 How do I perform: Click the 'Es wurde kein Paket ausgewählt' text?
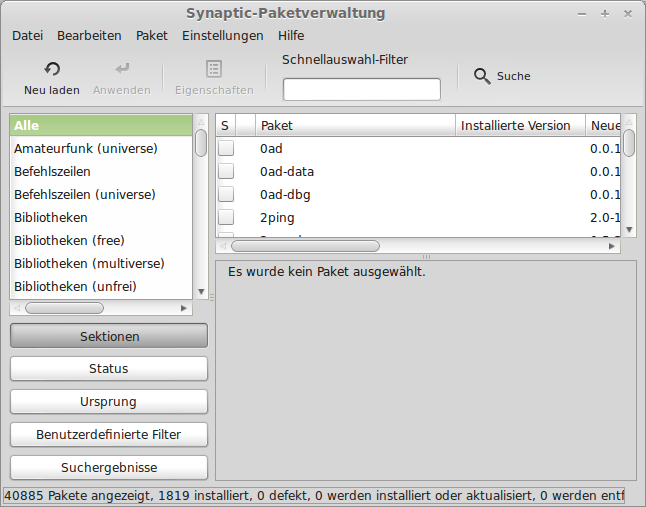326,272
